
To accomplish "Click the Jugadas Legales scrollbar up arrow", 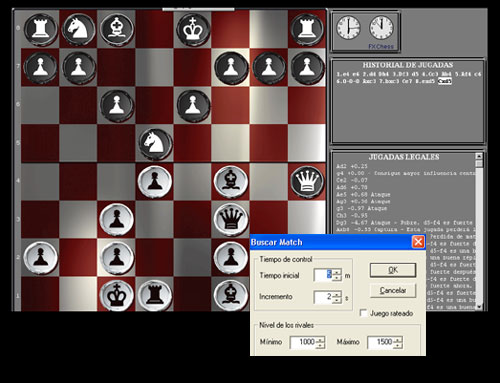I will coord(479,156).
